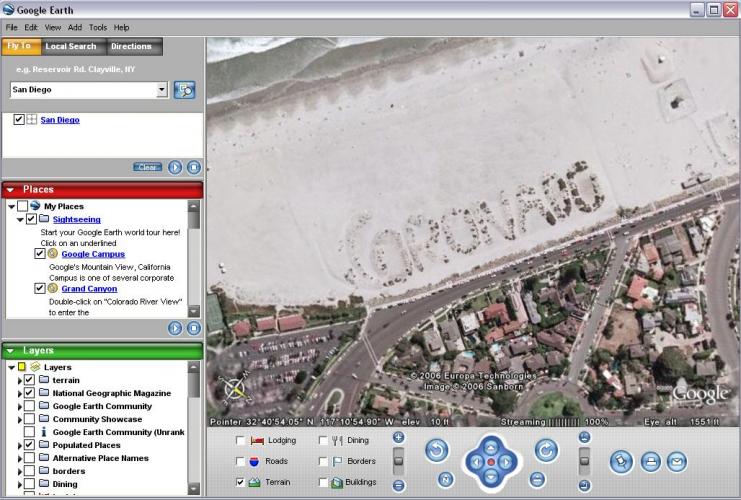
Task: Click the Google Campus link
Action: pyautogui.click(x=93, y=254)
